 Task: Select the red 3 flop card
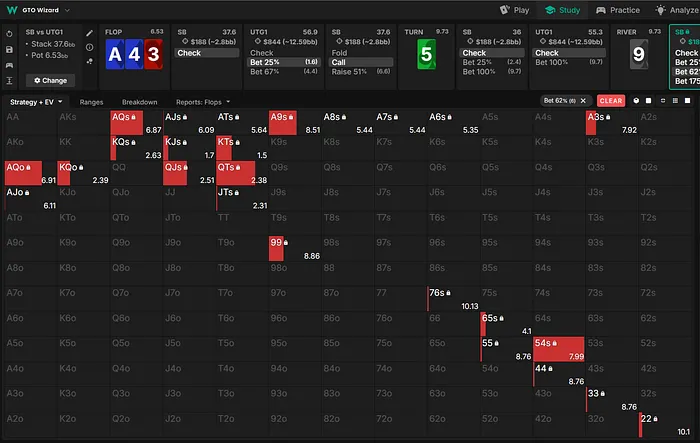point(153,54)
